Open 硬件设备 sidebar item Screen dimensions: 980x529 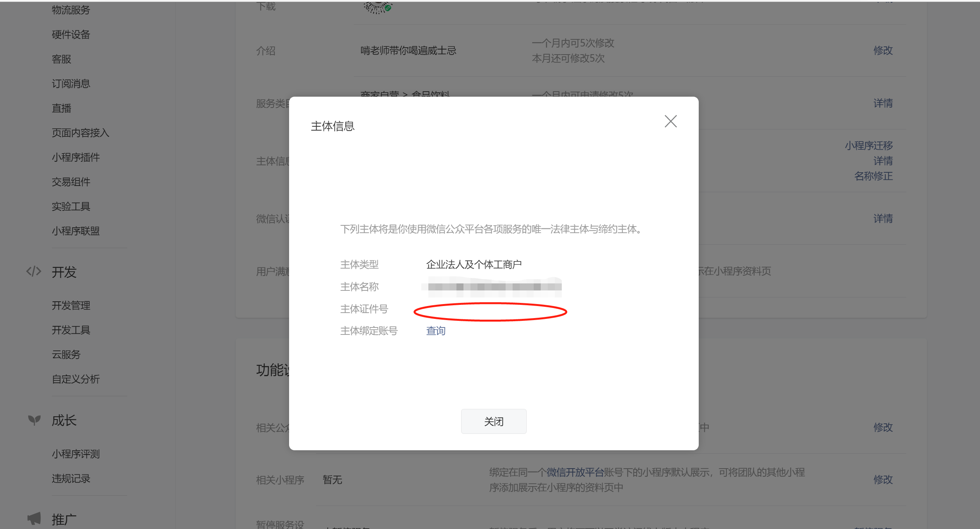coord(71,34)
